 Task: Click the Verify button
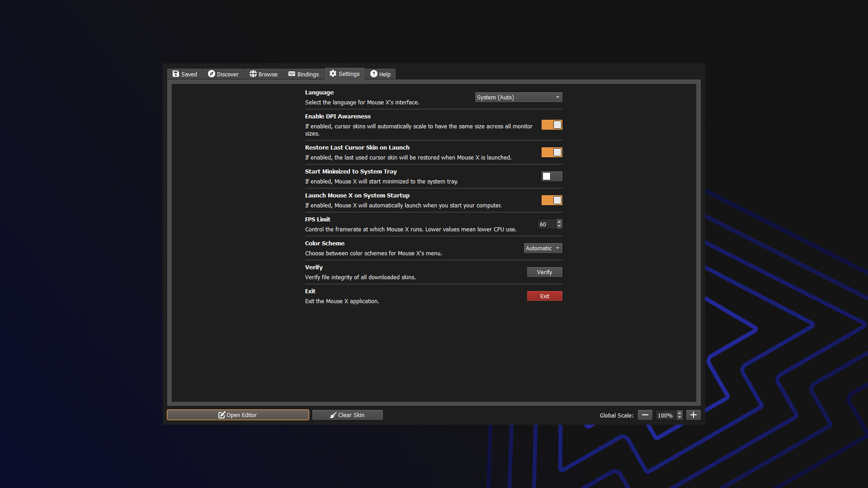544,272
